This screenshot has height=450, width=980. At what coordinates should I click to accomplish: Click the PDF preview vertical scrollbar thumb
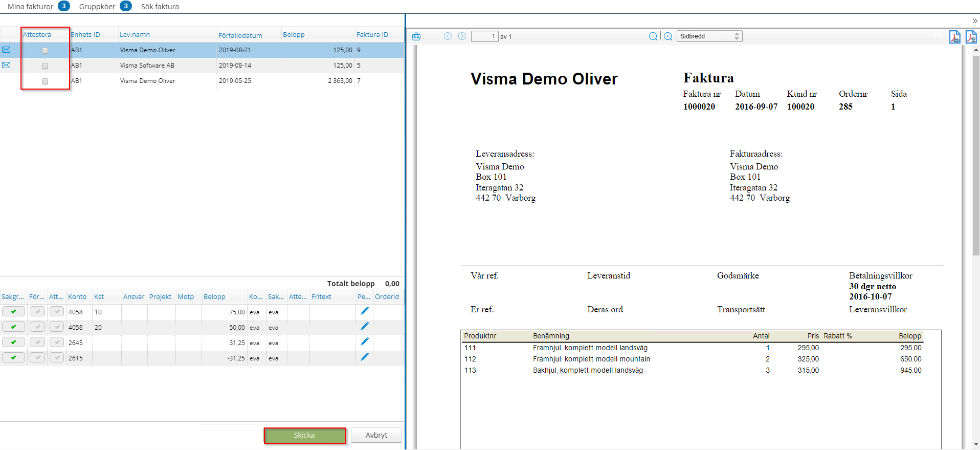click(975, 155)
